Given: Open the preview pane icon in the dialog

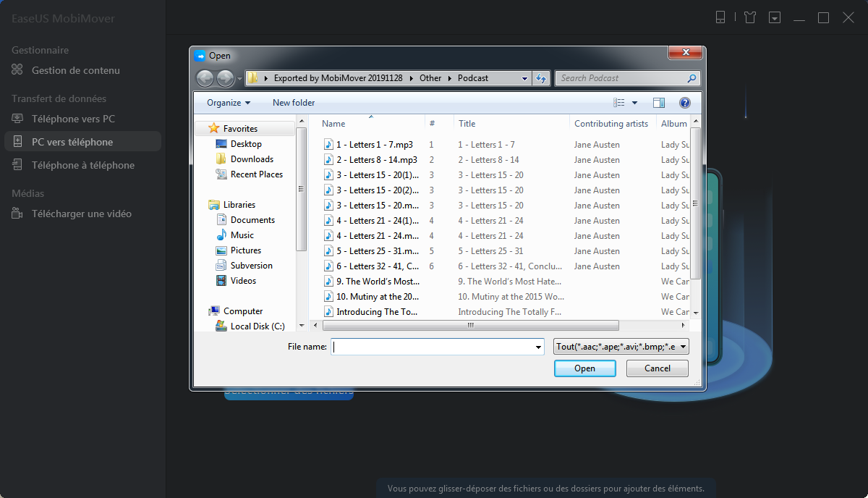Looking at the screenshot, I should point(659,102).
